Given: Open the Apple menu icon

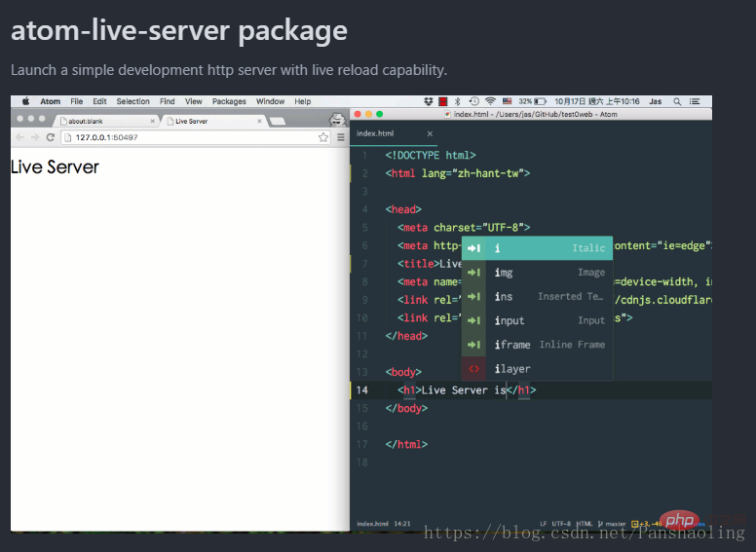Looking at the screenshot, I should click(25, 101).
